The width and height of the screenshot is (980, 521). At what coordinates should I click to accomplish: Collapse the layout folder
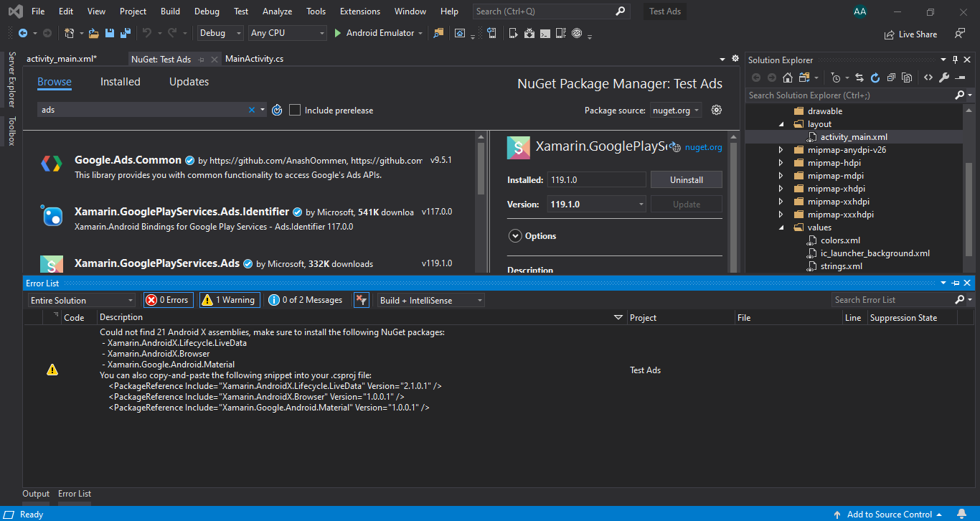[x=783, y=124]
